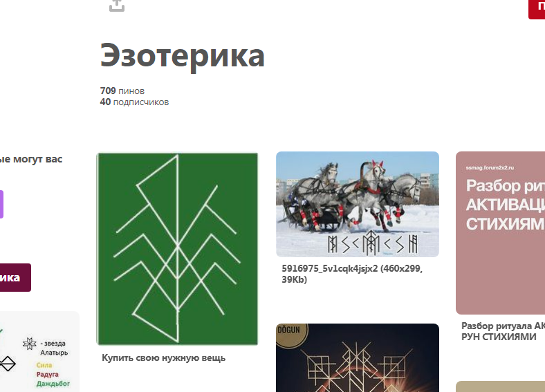The width and height of the screenshot is (545, 392).
Task: Select the Эзотерика board title
Action: pyautogui.click(x=183, y=55)
